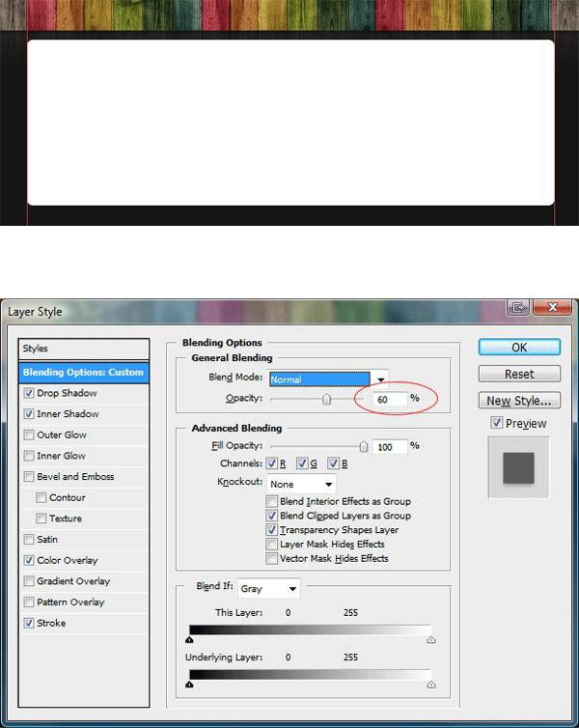Viewport: 579px width, 728px height.
Task: Click the Gradient Overlay label
Action: click(x=73, y=581)
